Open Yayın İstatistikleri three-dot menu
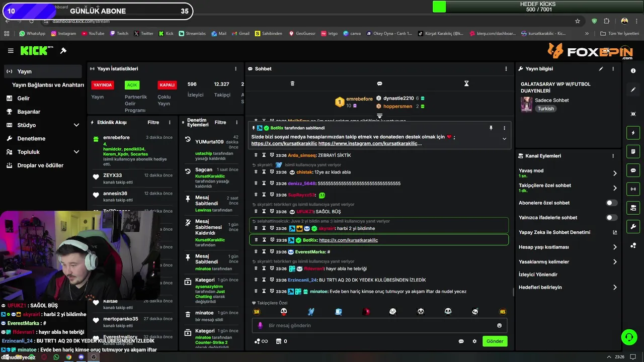The width and height of the screenshot is (644, 362). point(235,69)
